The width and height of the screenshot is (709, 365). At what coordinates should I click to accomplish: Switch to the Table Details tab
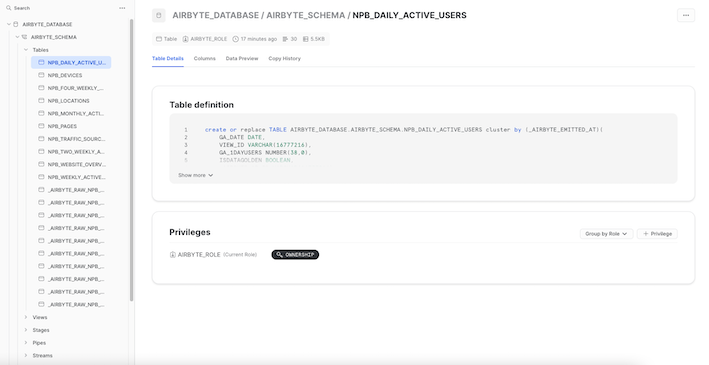(168, 58)
